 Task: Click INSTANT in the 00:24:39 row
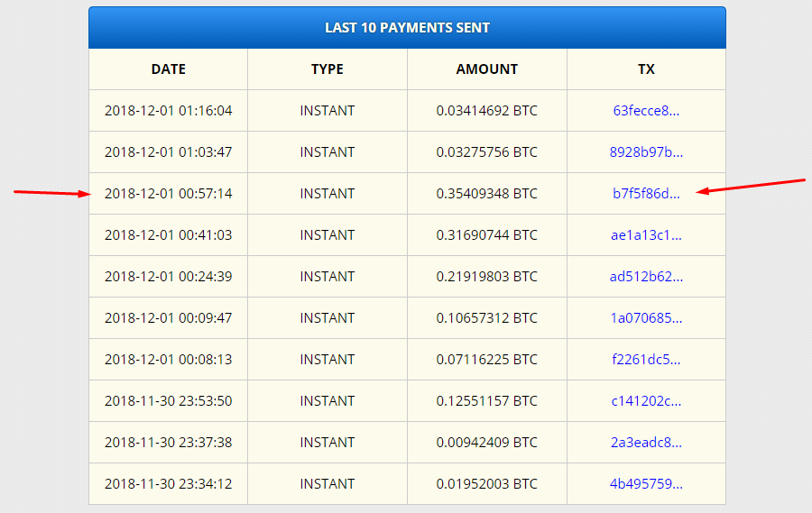coord(328,277)
